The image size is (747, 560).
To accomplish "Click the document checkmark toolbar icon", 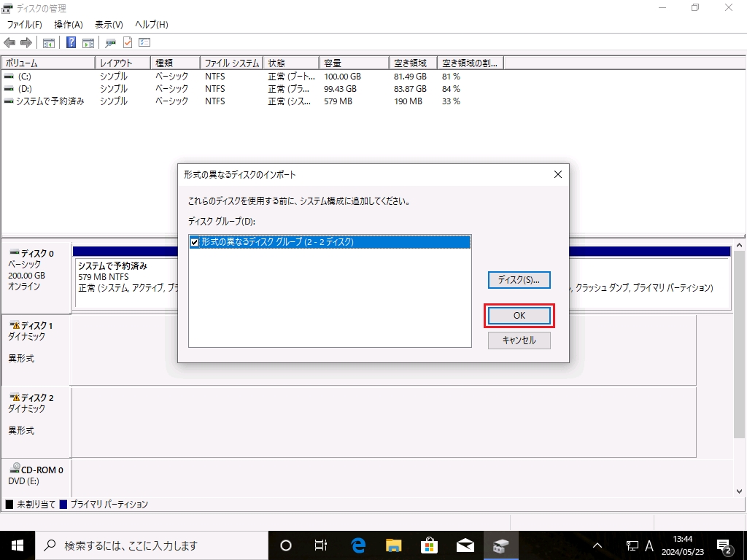I will click(128, 42).
